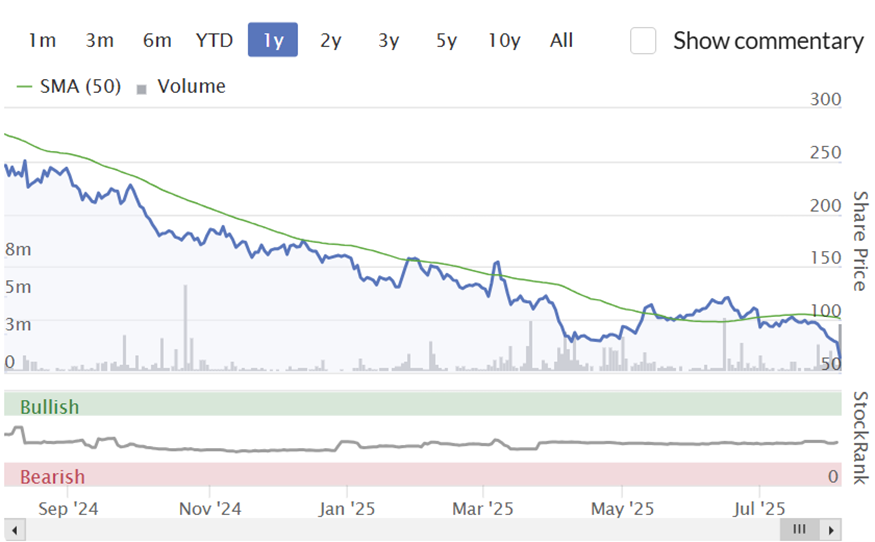The width and height of the screenshot is (875, 542).
Task: Click the 300 share price axis value
Action: pos(825,99)
